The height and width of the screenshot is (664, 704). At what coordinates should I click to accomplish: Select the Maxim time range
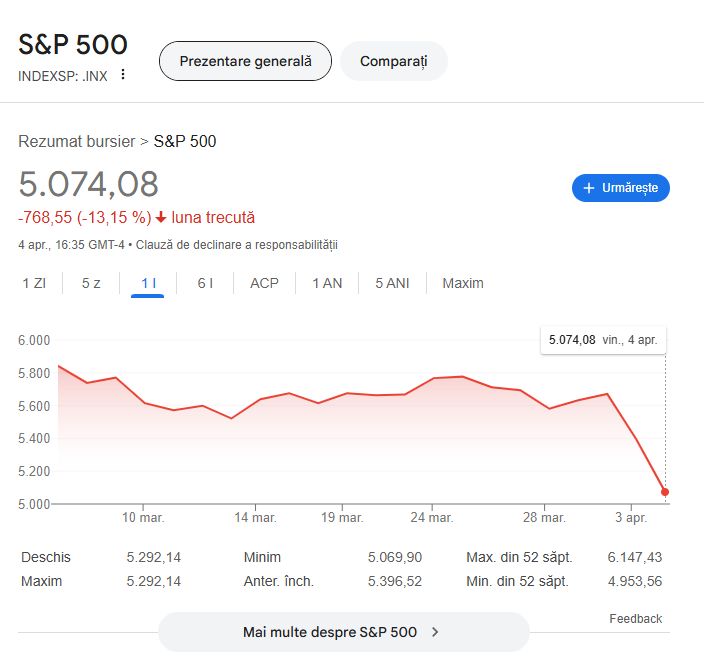[463, 283]
